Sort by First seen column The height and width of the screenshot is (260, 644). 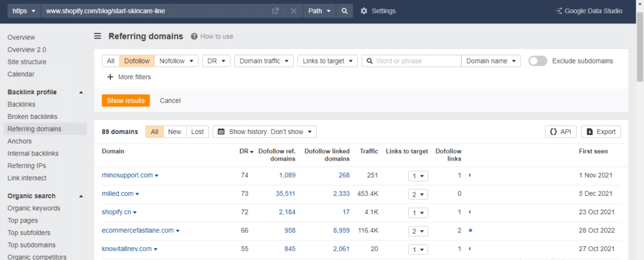593,151
